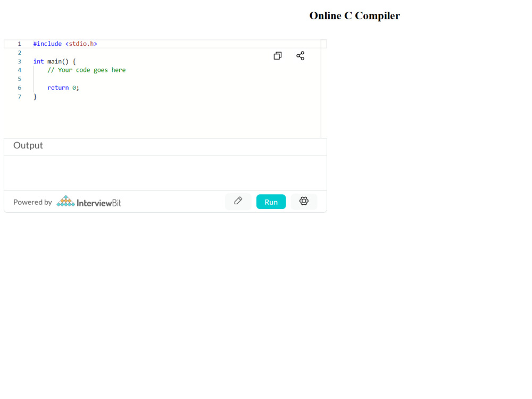Viewport: 532px width, 399px height.
Task: Run the C program
Action: (271, 202)
